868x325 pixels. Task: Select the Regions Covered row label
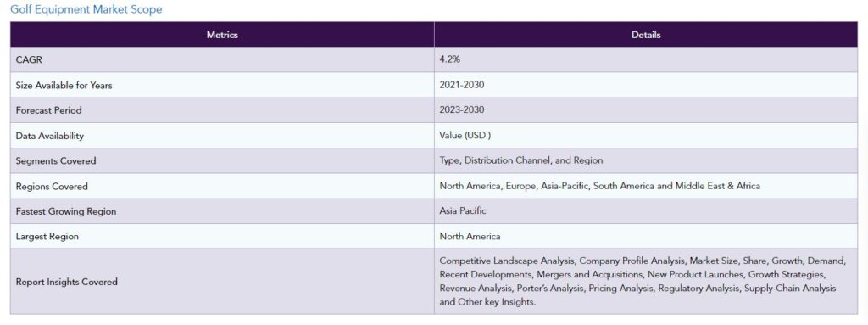52,187
